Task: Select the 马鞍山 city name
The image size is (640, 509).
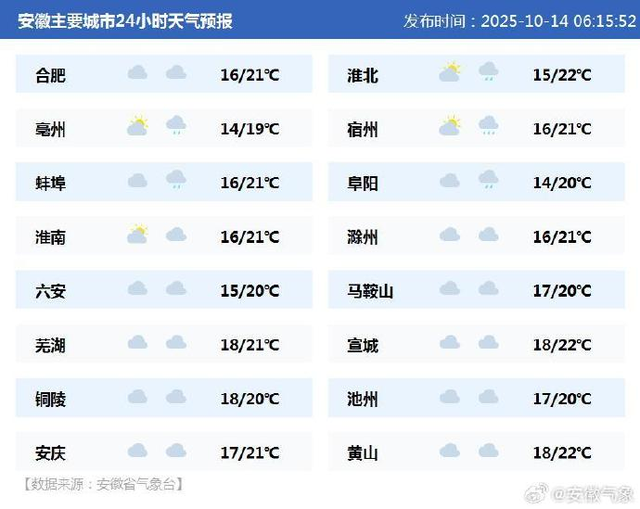Action: [370, 292]
